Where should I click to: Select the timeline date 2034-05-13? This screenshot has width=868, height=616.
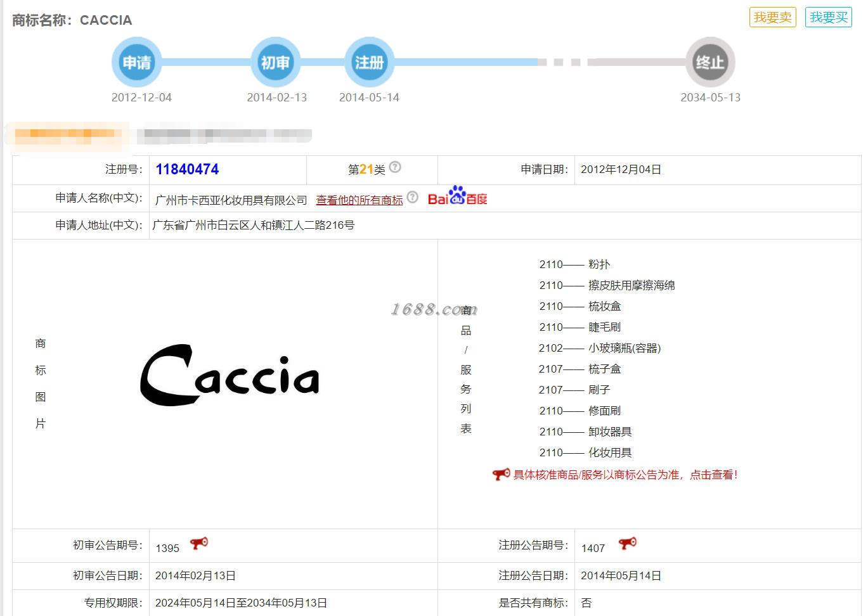711,98
